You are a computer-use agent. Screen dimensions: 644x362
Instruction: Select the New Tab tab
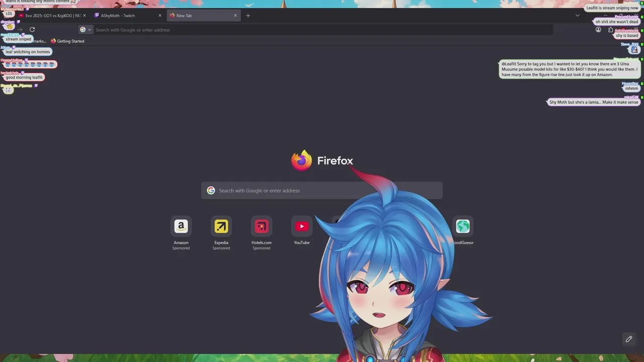(203, 16)
